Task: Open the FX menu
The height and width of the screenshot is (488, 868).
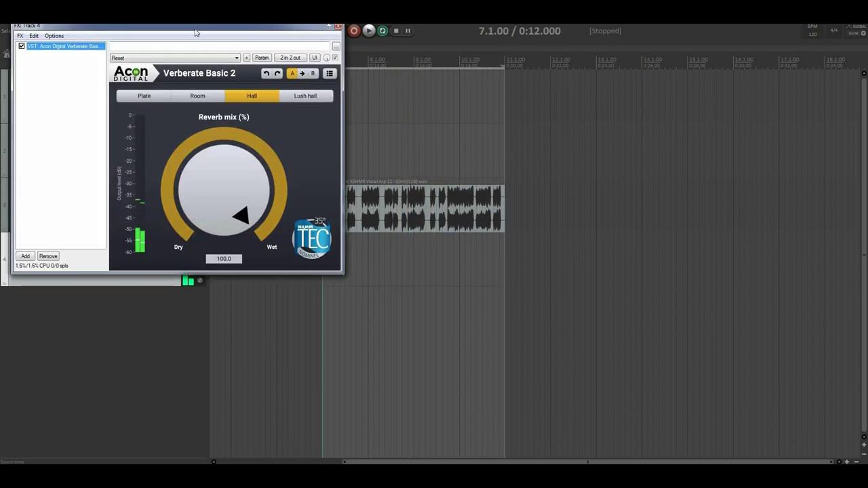Action: coord(20,36)
